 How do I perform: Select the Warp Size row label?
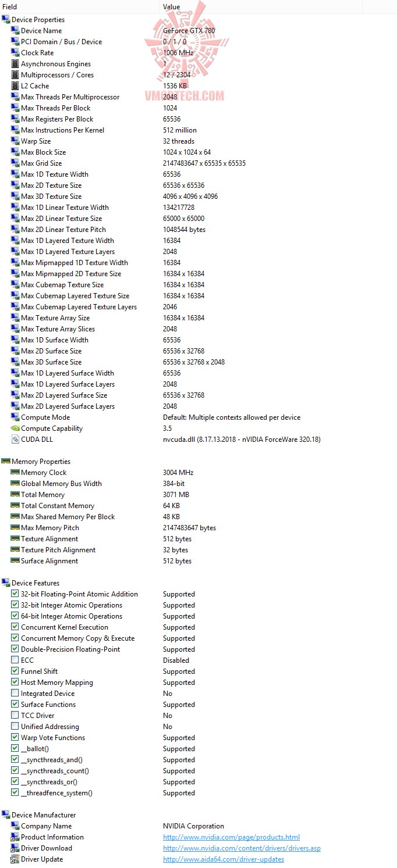tap(36, 141)
